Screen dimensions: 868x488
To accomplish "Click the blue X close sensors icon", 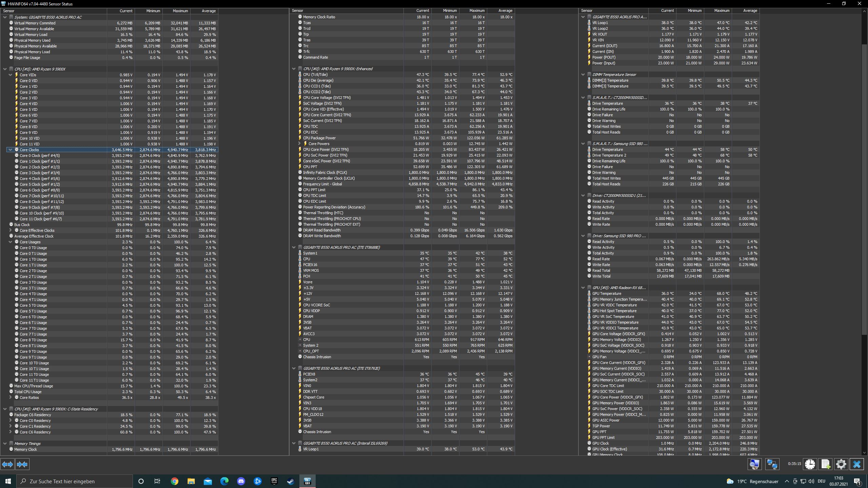I will tap(856, 464).
